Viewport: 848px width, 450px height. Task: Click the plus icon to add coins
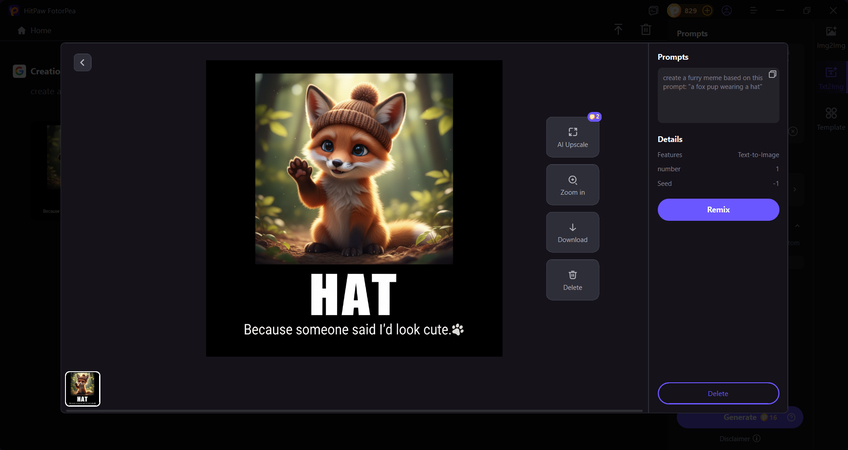click(x=707, y=10)
